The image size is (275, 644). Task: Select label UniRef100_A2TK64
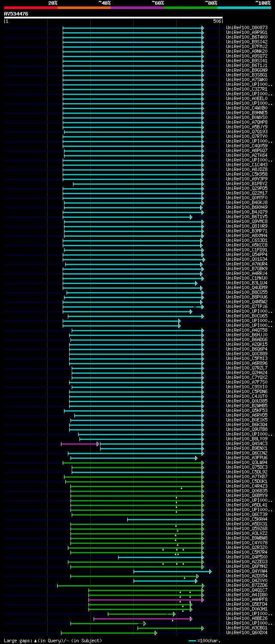[x=247, y=156]
